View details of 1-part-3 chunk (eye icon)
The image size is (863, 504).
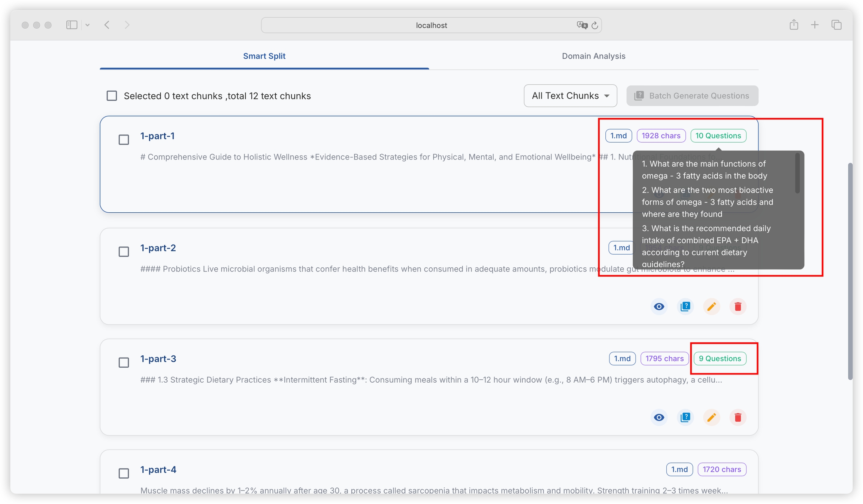coord(659,418)
